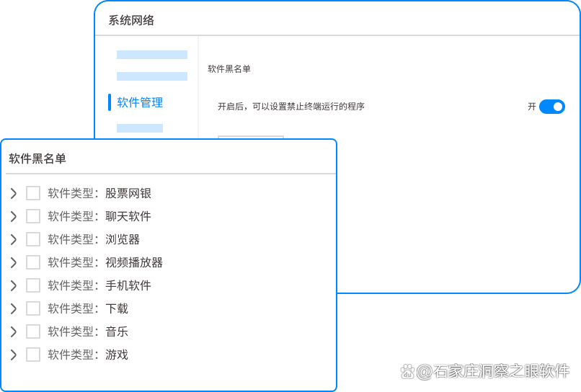Check the 游戏 software type checkbox

click(33, 355)
